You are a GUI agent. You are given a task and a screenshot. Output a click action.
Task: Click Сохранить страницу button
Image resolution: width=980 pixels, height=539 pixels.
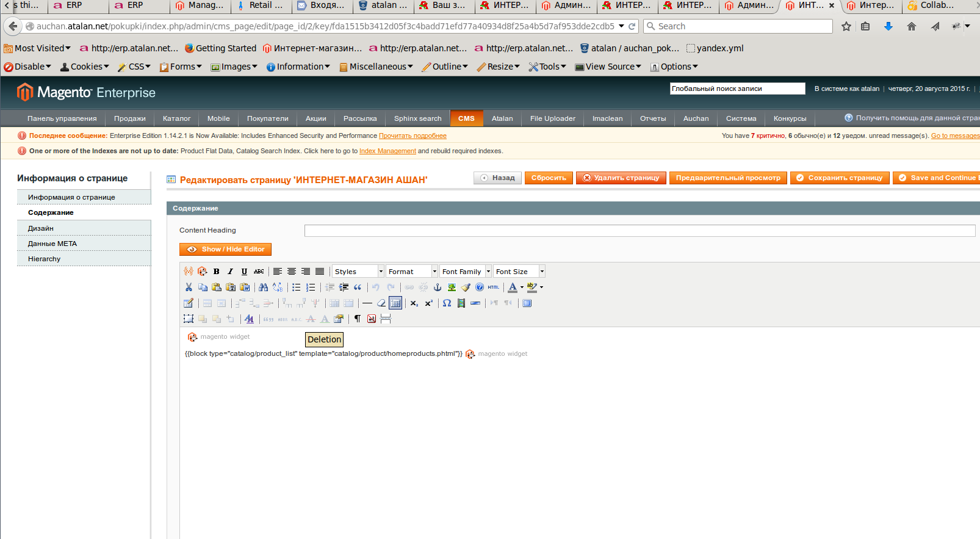(x=840, y=178)
